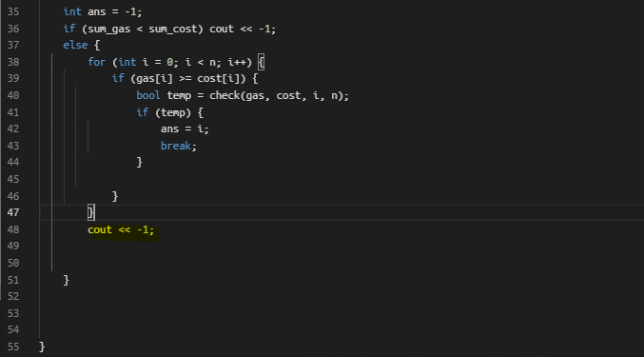The width and height of the screenshot is (644, 357).
Task: Click sum_cost variable in the if condition
Action: click(x=173, y=29)
